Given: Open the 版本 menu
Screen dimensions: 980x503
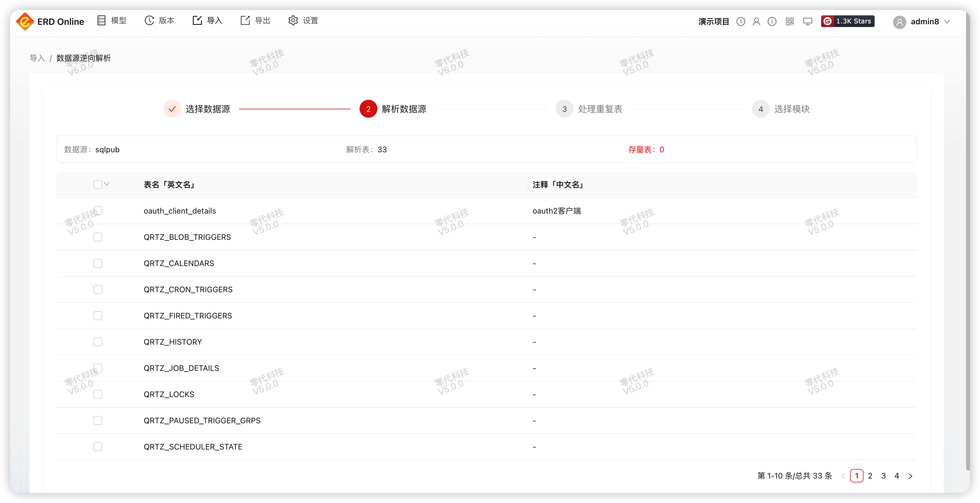Looking at the screenshot, I should coord(160,21).
